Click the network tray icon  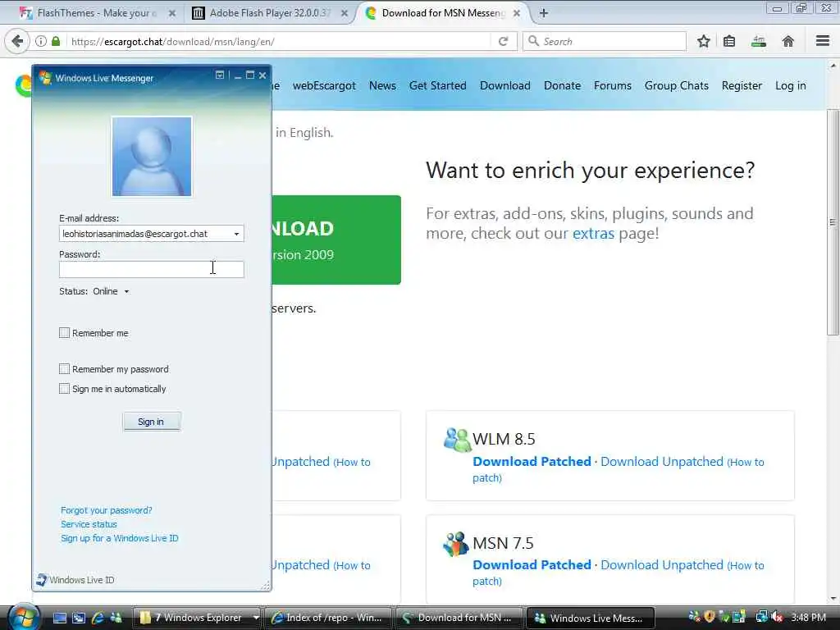click(761, 617)
